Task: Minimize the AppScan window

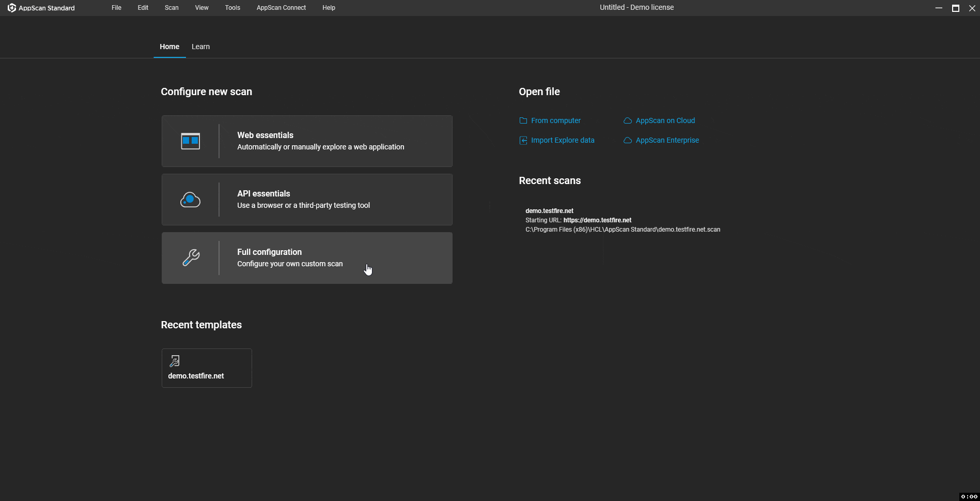Action: 939,8
